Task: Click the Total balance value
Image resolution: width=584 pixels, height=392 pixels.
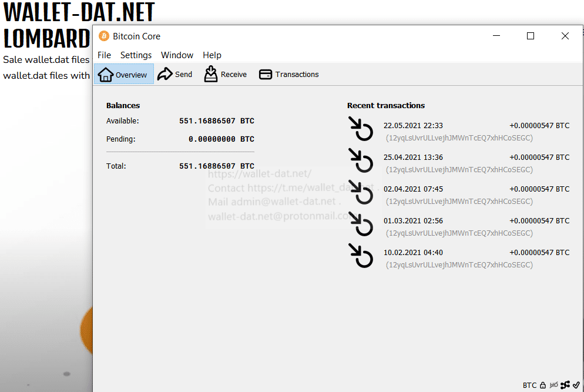Action: tap(216, 166)
